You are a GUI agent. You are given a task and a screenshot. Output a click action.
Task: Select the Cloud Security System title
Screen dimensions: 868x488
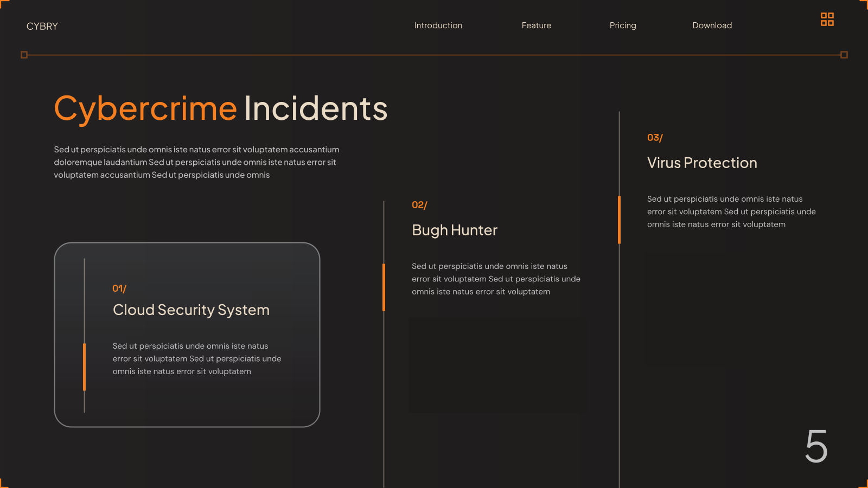[x=191, y=310]
